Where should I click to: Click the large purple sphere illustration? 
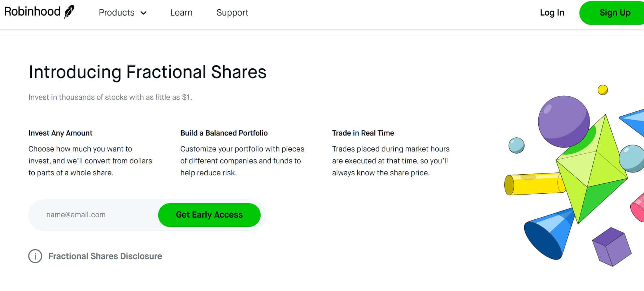562,120
